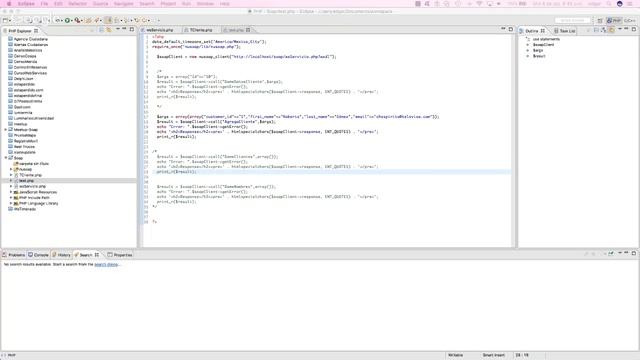The image size is (640, 360).
Task: Toggle the highlighted Mark Occurrences toolbar button
Action: tap(109, 20)
